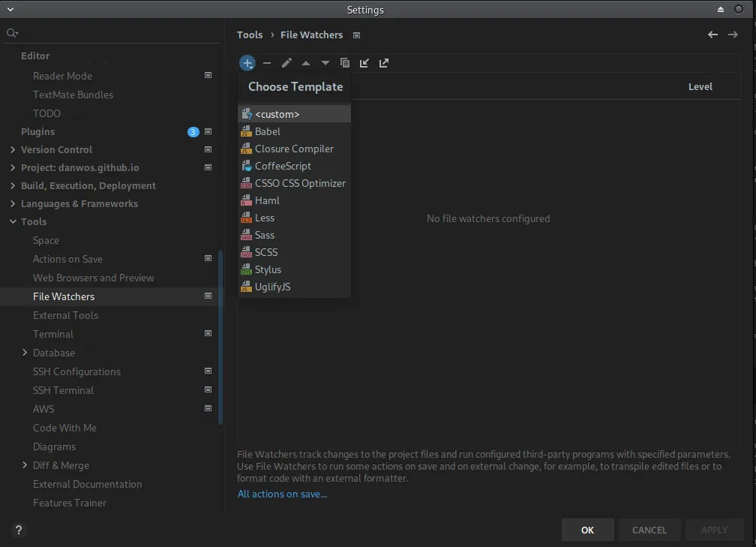Image resolution: width=756 pixels, height=547 pixels.
Task: Go back using the left arrow
Action: 712,35
